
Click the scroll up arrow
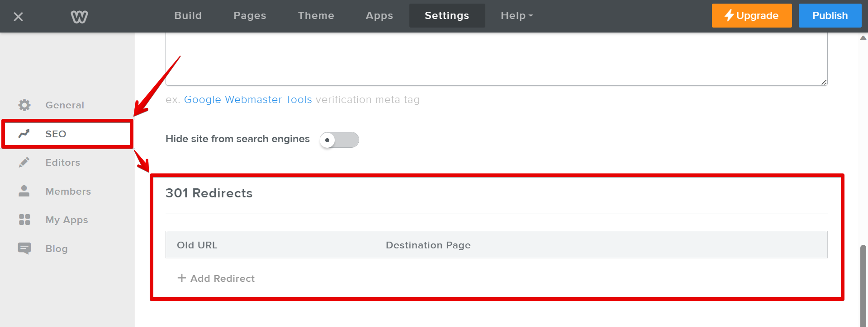863,38
